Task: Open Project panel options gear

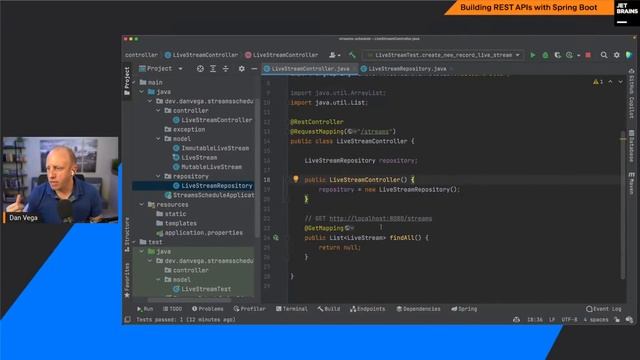Action: [242, 69]
